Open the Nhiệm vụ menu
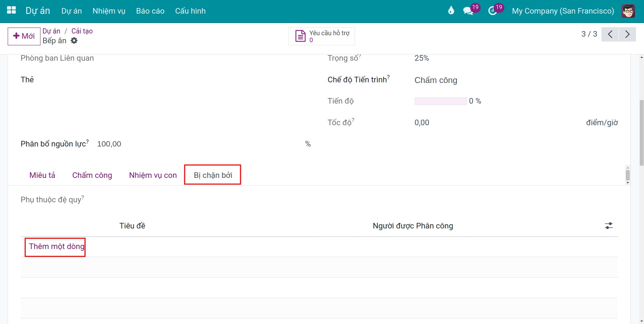The height and width of the screenshot is (324, 644). pos(109,11)
